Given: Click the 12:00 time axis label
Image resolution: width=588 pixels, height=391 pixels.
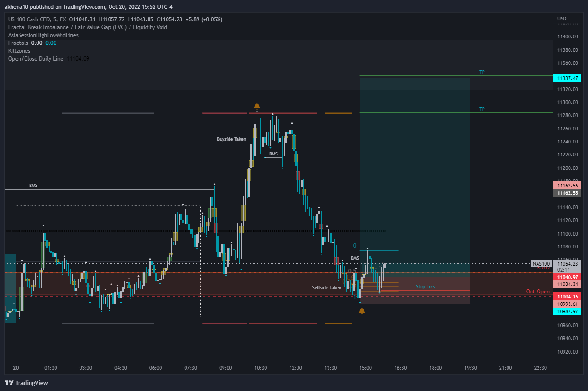Looking at the screenshot, I should pos(296,368).
